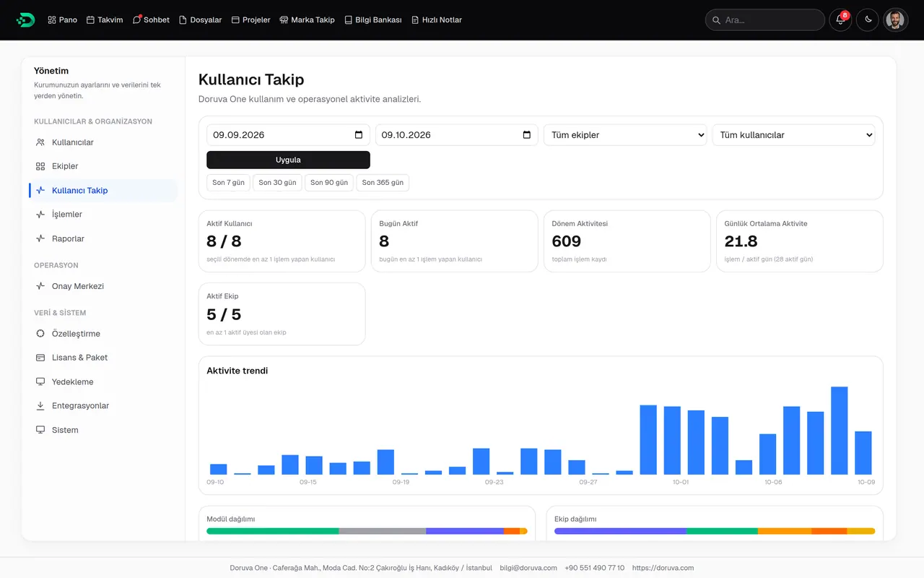Click the tallest bar in Aktivite trendi

(x=839, y=431)
